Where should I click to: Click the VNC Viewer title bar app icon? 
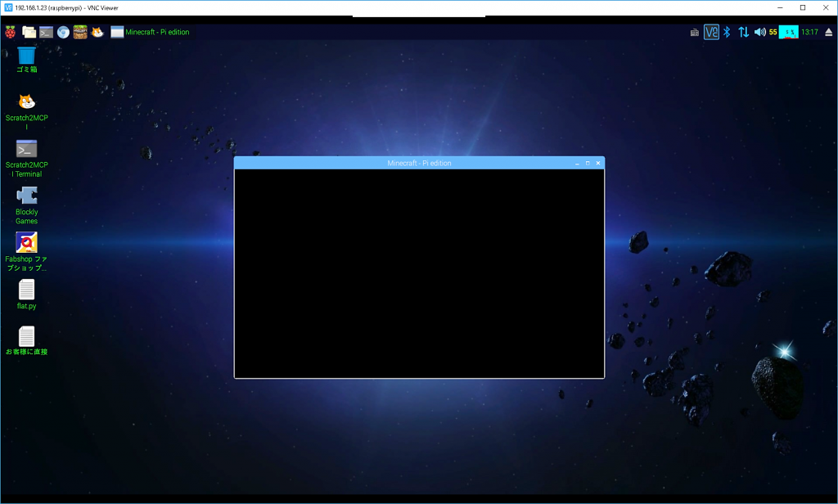pyautogui.click(x=8, y=7)
